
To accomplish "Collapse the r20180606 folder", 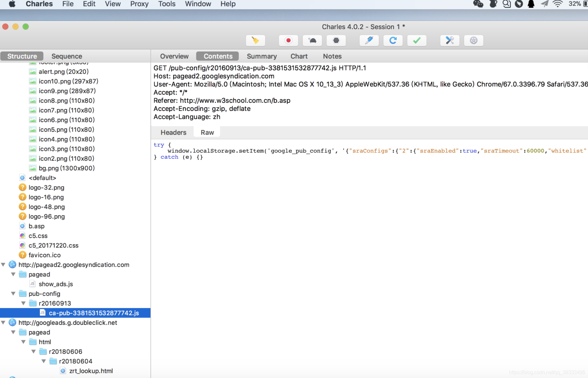I will [x=33, y=352].
